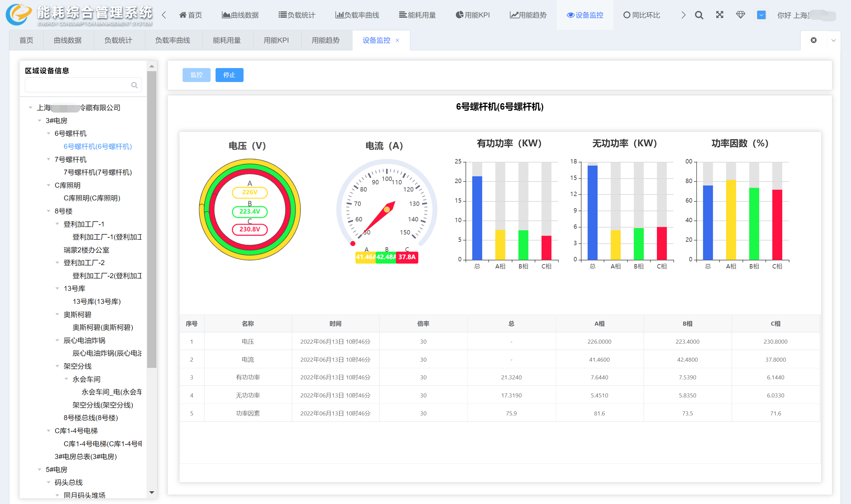Click the blue 总 bar in 有功功率 chart
Screen dimensions: 851x504
tap(477, 218)
